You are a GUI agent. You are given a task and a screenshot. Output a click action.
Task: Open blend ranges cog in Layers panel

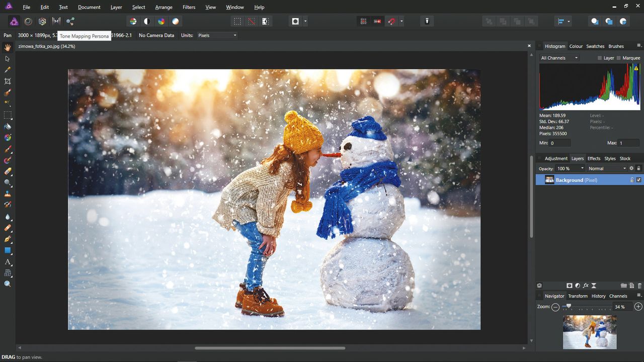point(631,168)
